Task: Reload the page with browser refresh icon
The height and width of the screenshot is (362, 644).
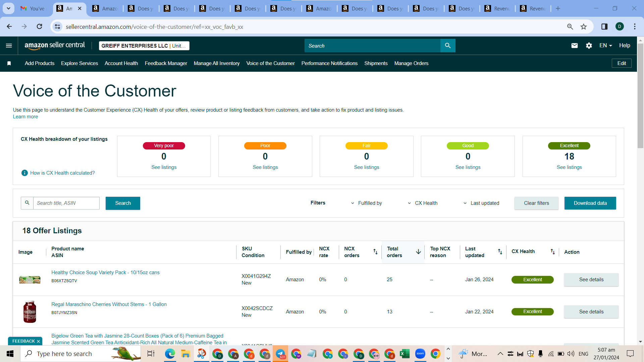Action: click(x=40, y=26)
